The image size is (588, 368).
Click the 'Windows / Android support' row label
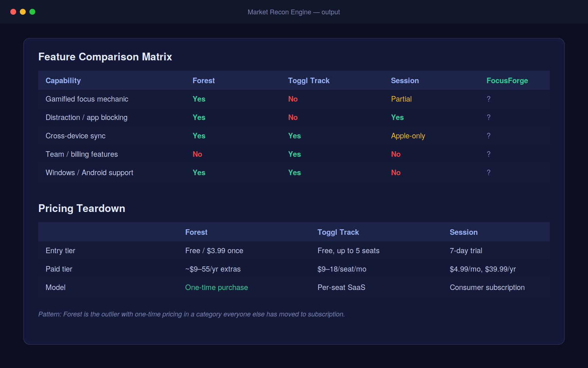click(89, 173)
